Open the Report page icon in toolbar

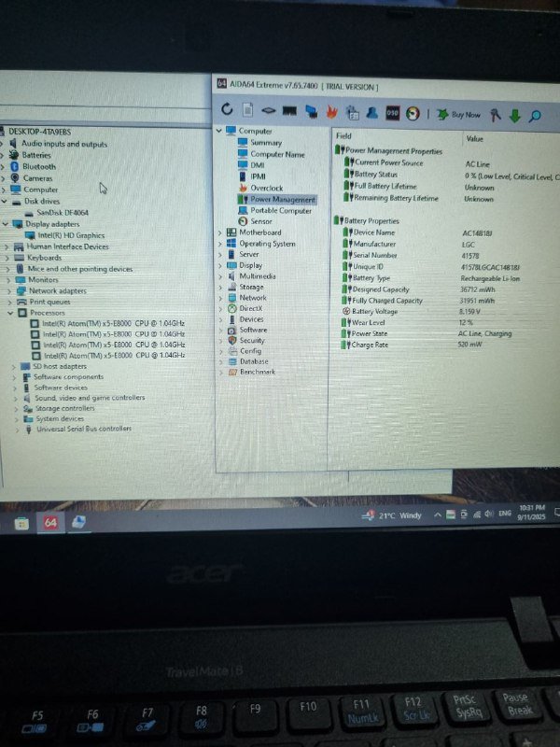(x=247, y=111)
